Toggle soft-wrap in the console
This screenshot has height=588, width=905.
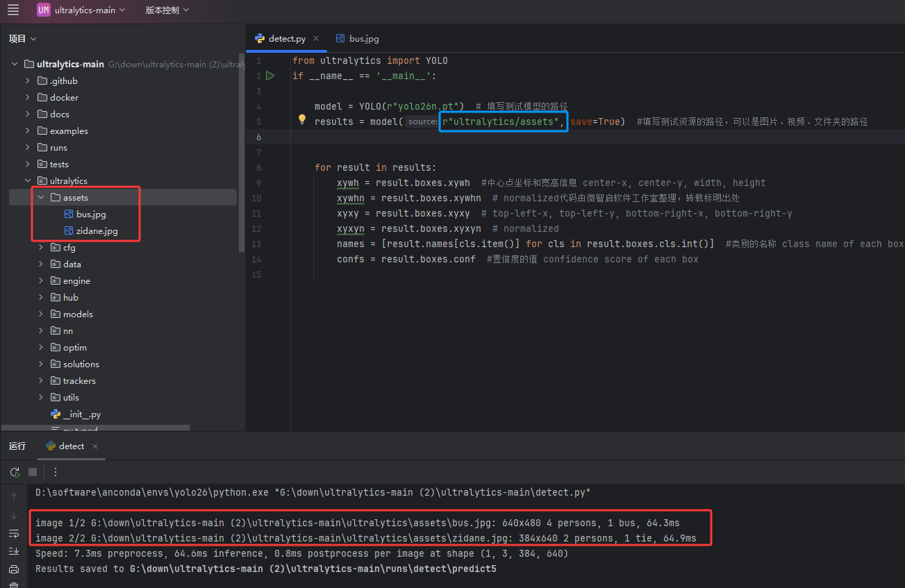[x=14, y=533]
